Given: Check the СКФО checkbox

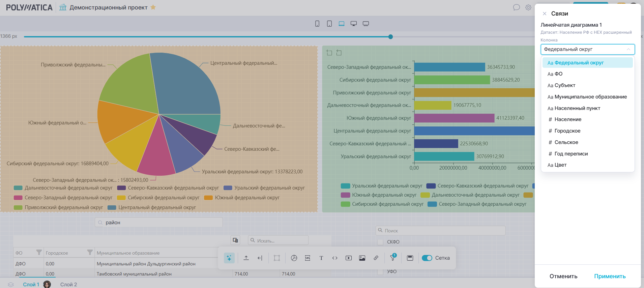Looking at the screenshot, I should click(x=380, y=242).
